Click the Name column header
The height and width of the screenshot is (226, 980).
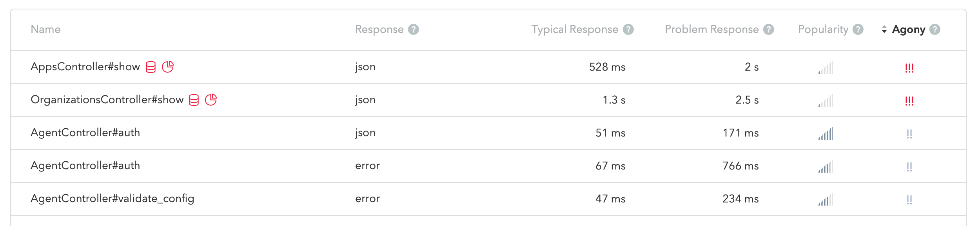click(x=46, y=29)
